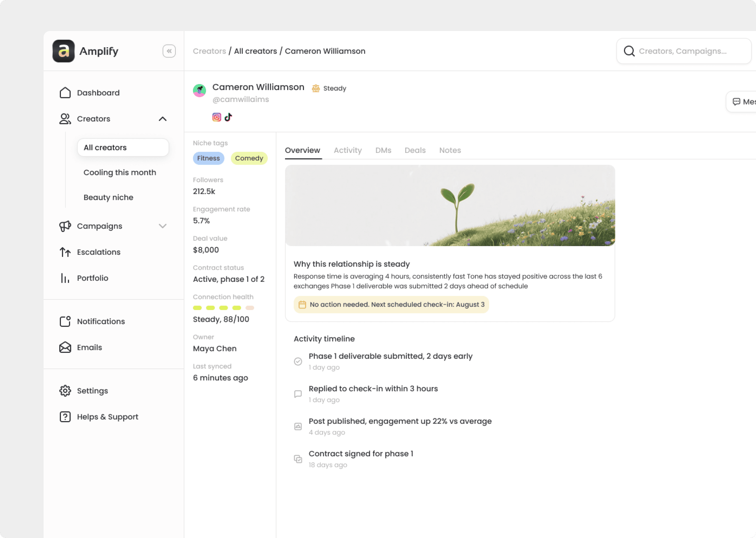Screen dimensions: 756x538
Task: Open the Notes tab
Action: point(450,151)
